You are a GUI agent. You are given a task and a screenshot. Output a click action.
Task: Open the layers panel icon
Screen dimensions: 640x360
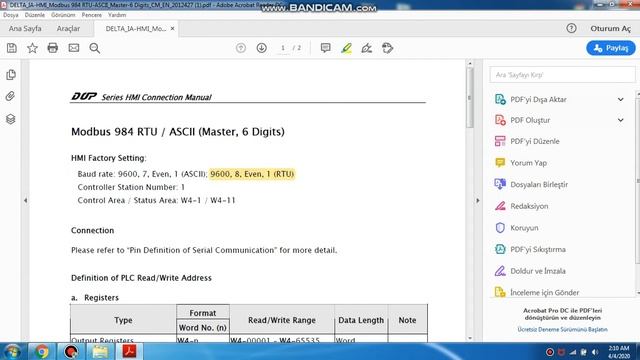coord(11,119)
